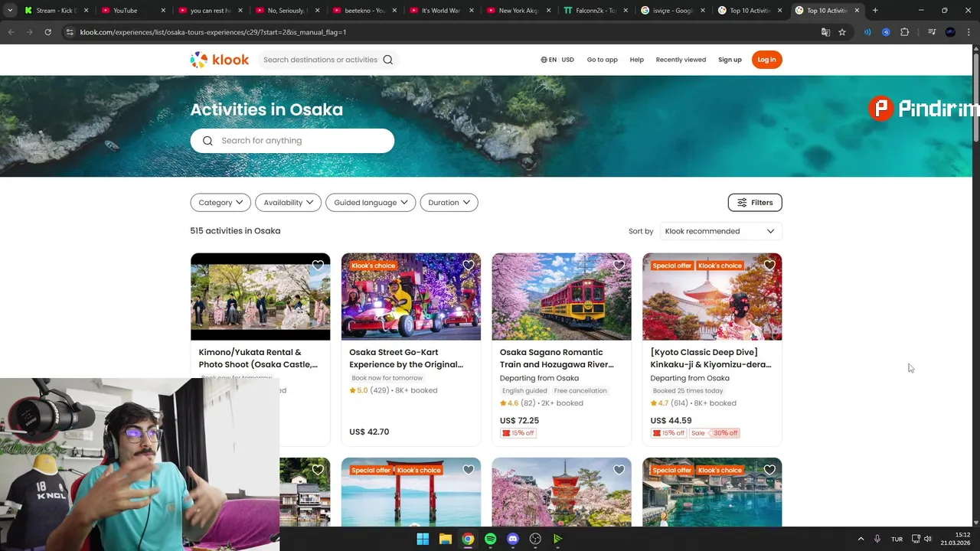Open Recently viewed
The width and height of the screenshot is (980, 551).
(x=681, y=60)
